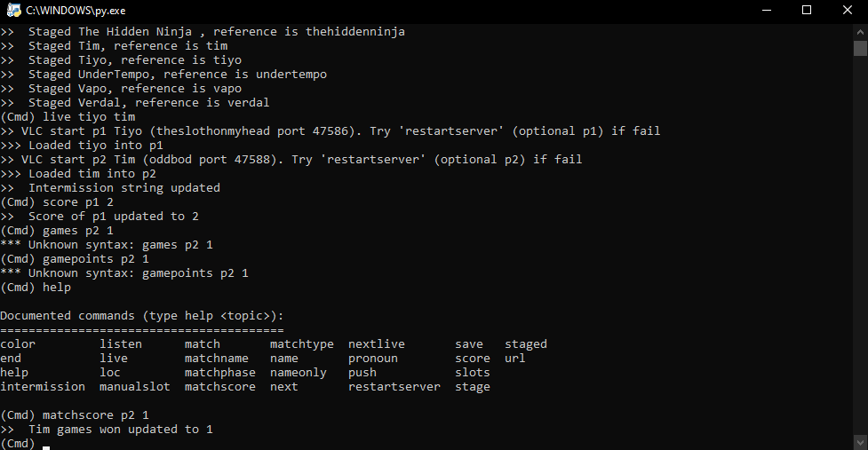Click "pronoun" in the documented commands list

pos(372,359)
